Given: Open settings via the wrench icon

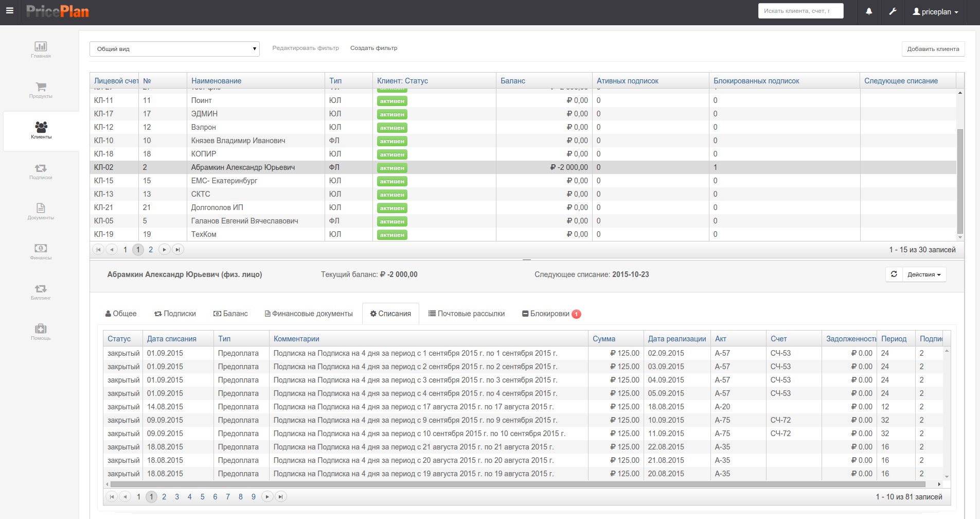Looking at the screenshot, I should click(893, 11).
